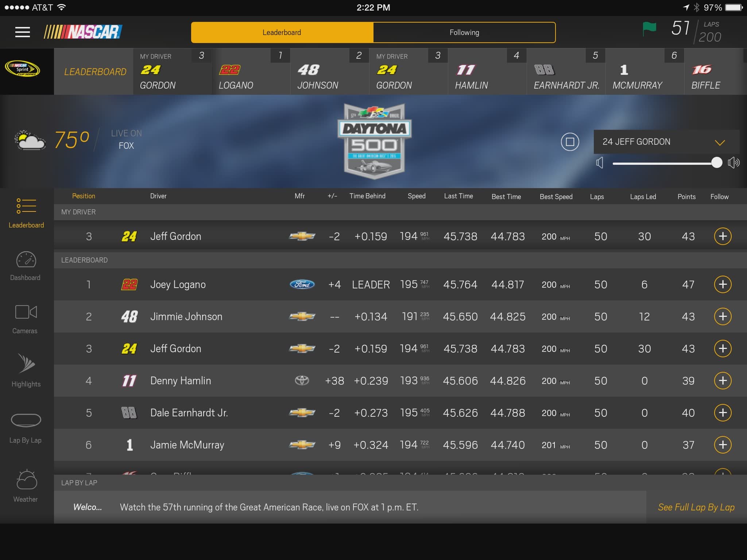Open the Cameras view

26,319
